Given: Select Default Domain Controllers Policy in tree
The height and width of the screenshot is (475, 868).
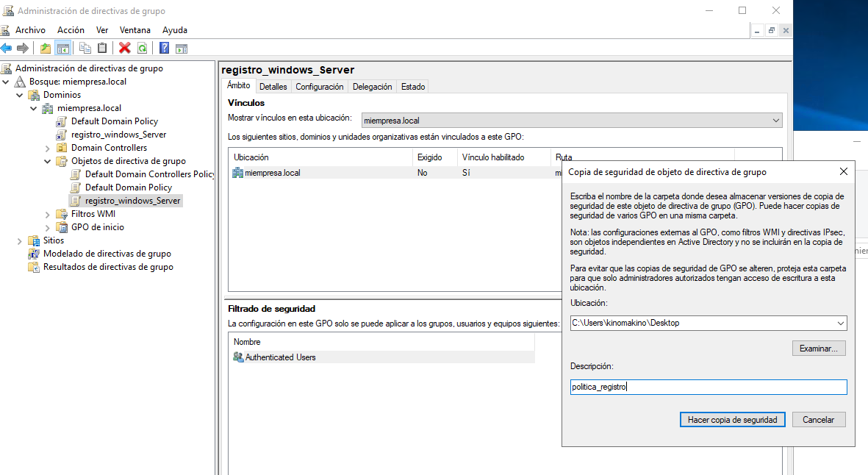Looking at the screenshot, I should pos(149,174).
